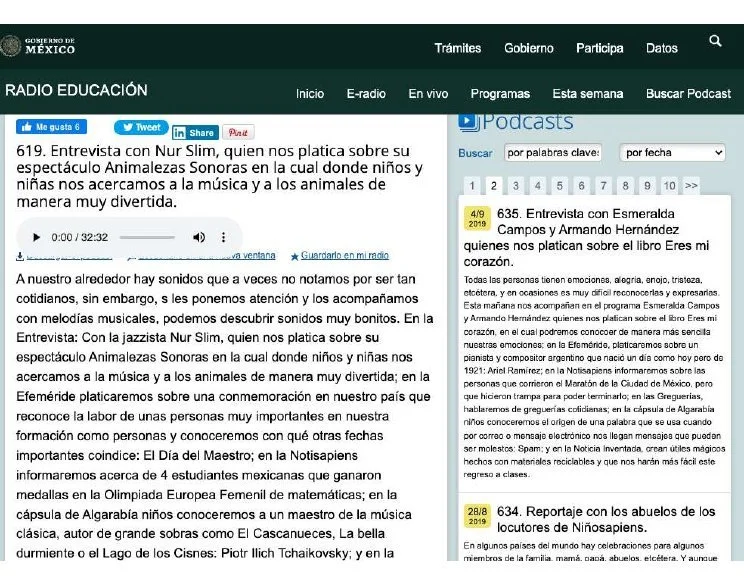Image resolution: width=744 pixels, height=585 pixels.
Task: Go to podcast page 3
Action: [x=516, y=186]
